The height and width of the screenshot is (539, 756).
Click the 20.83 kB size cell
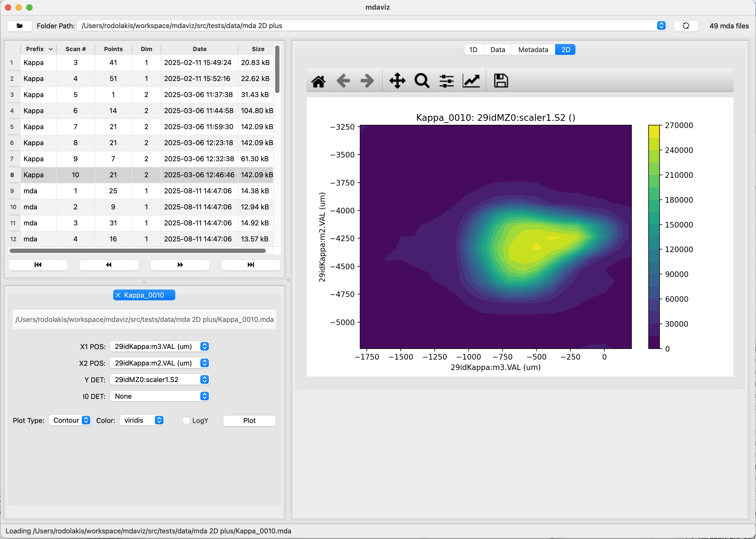click(255, 62)
